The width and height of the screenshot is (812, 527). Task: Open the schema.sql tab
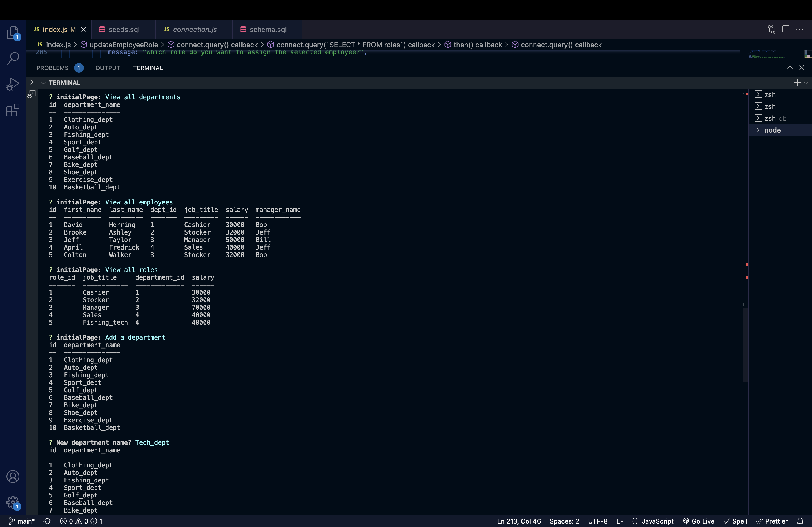click(x=268, y=29)
